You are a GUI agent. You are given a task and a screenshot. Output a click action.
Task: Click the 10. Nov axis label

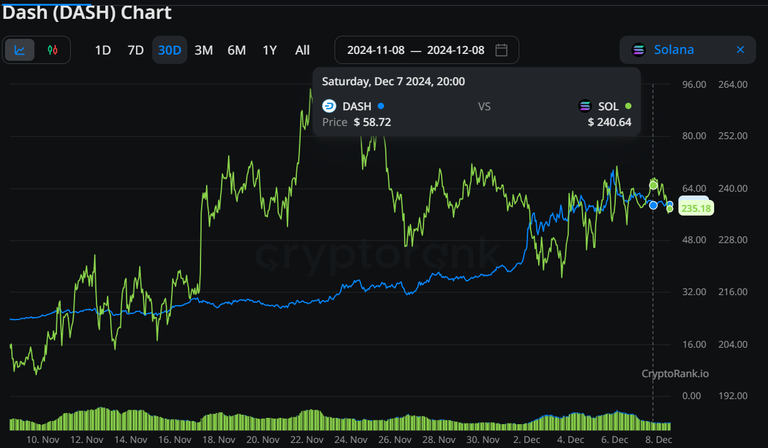coord(43,439)
